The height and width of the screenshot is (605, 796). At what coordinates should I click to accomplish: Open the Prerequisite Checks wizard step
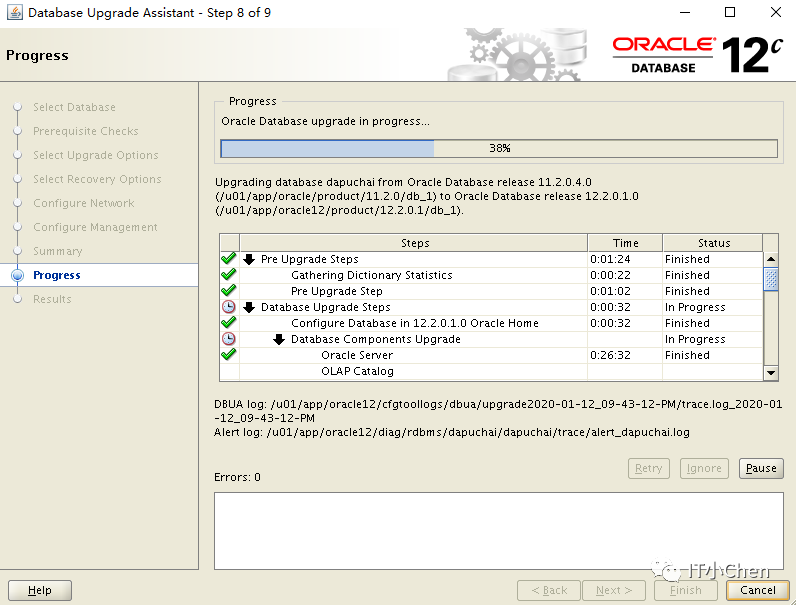tap(85, 131)
